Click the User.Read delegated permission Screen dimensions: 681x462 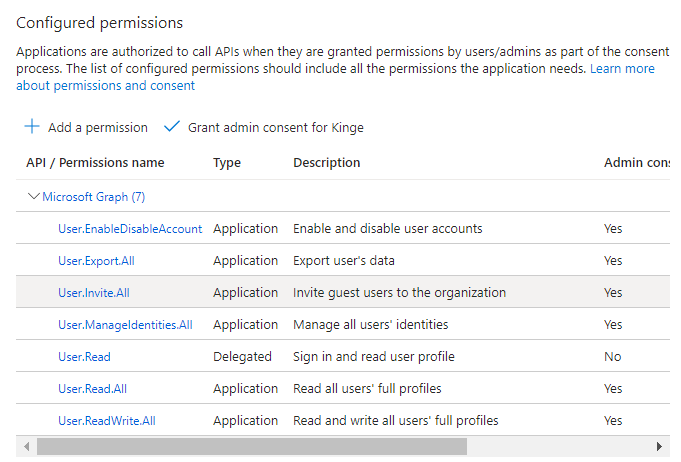pos(84,357)
